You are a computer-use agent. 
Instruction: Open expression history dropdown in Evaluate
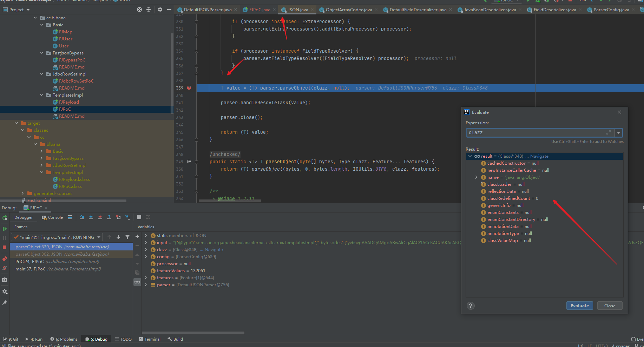(x=619, y=133)
